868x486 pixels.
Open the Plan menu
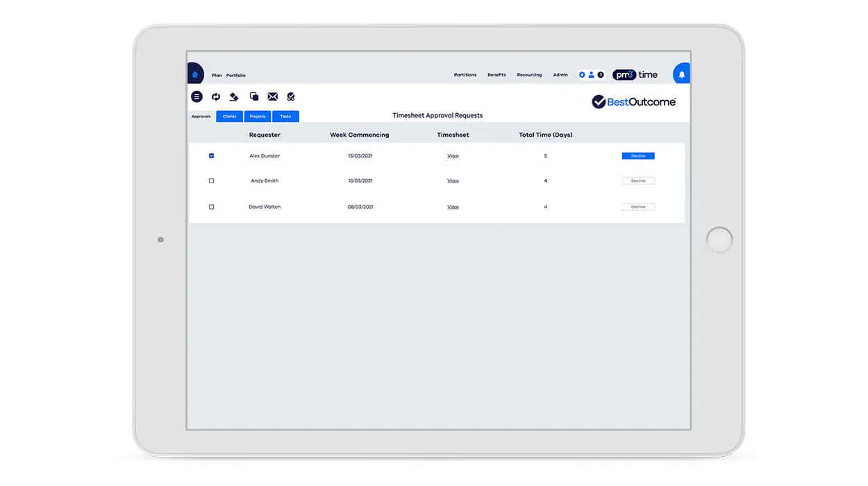(217, 75)
